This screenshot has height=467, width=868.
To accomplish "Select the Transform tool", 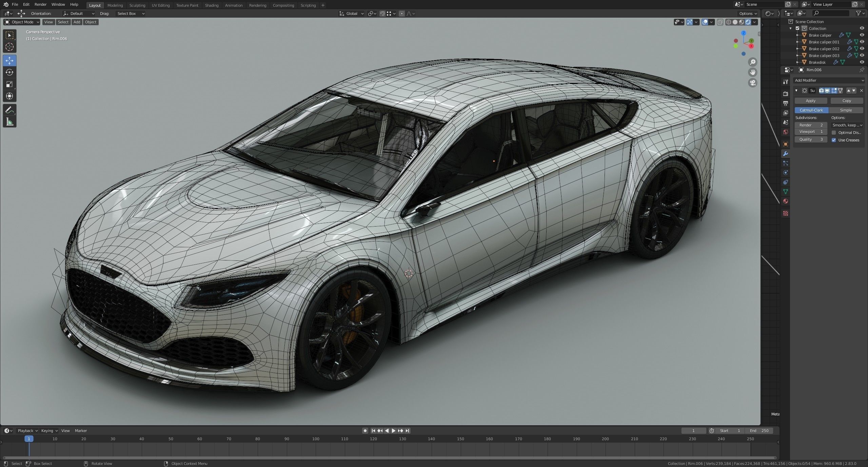I will click(9, 96).
